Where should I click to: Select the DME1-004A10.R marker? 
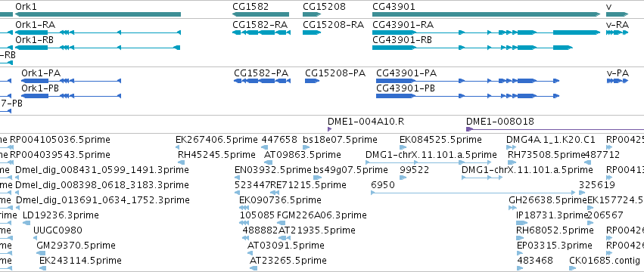[x=329, y=129]
